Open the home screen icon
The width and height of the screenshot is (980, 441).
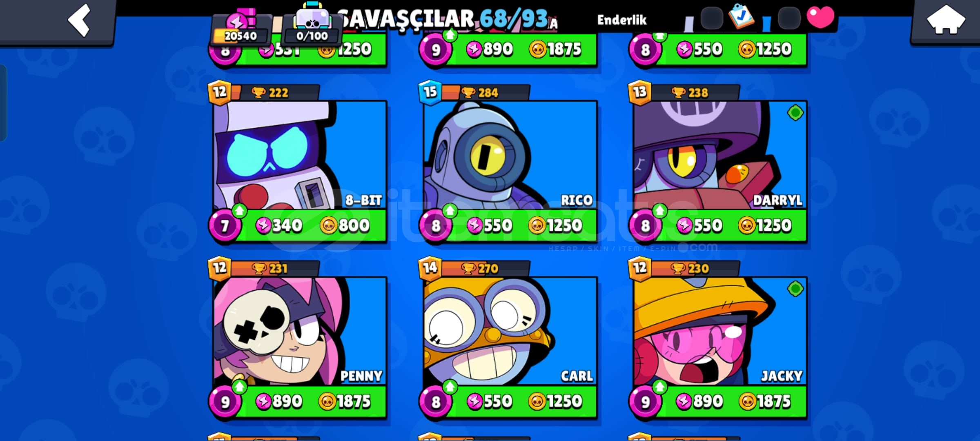tap(945, 20)
